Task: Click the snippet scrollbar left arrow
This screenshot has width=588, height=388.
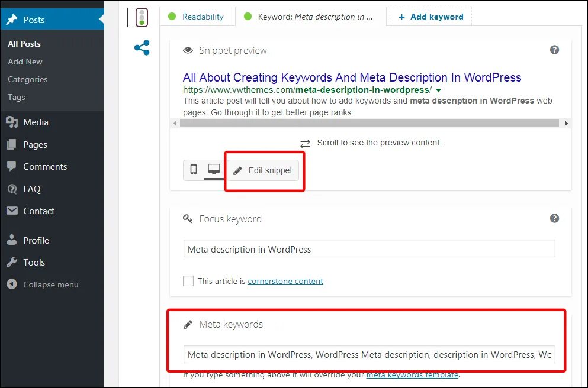Action: coord(175,123)
